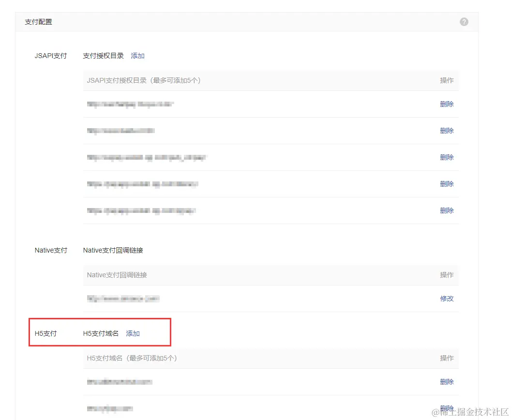The height and width of the screenshot is (420, 512).
Task: Select the 支付配置 panel title
Action: coord(39,22)
